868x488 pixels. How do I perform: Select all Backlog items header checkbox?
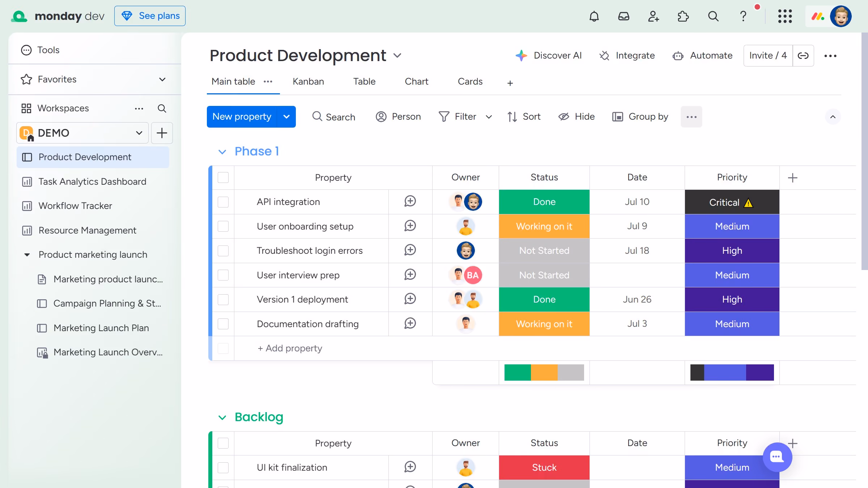click(223, 443)
